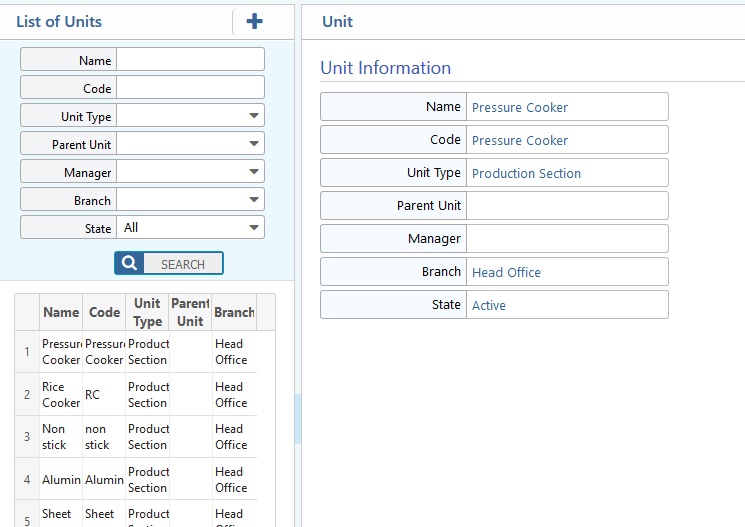Click the Pressure Cooker value in Unit Information Code
The height and width of the screenshot is (527, 745).
click(520, 140)
